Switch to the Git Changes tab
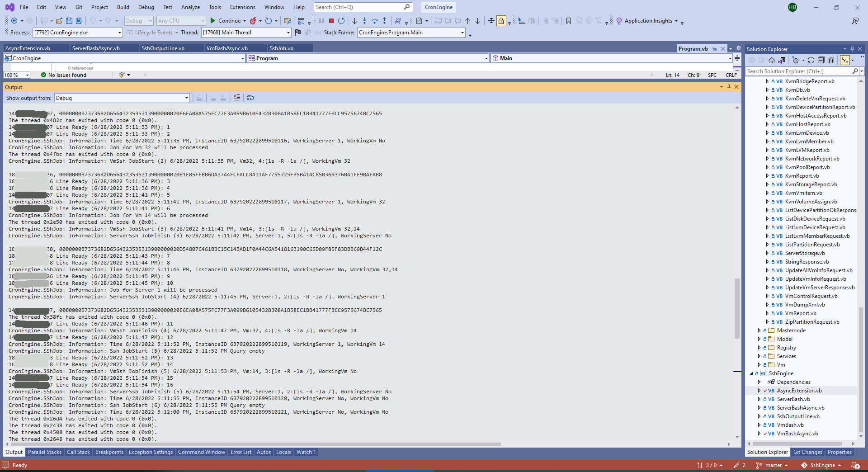Image resolution: width=868 pixels, height=472 pixels. pos(807,452)
